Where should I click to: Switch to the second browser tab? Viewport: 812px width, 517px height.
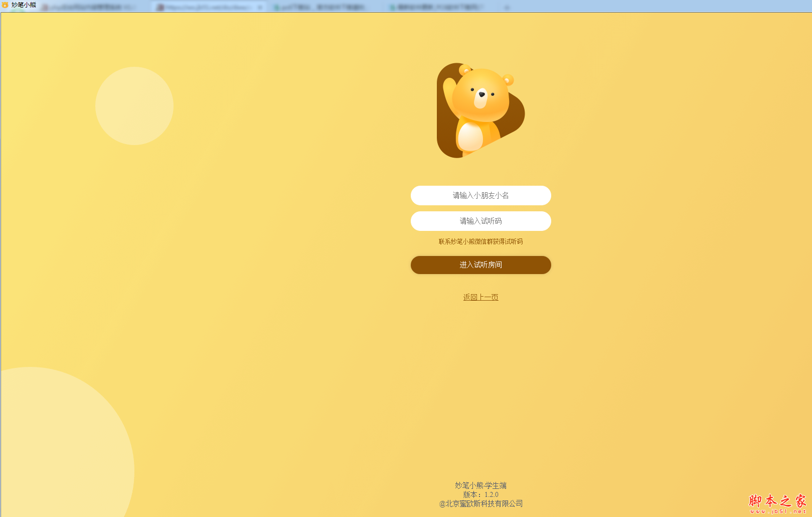[206, 7]
